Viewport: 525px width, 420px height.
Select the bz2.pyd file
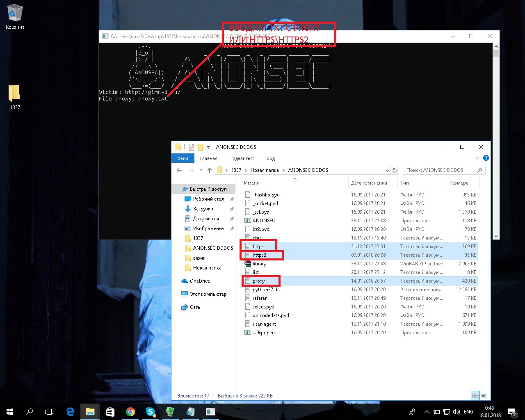pos(261,229)
